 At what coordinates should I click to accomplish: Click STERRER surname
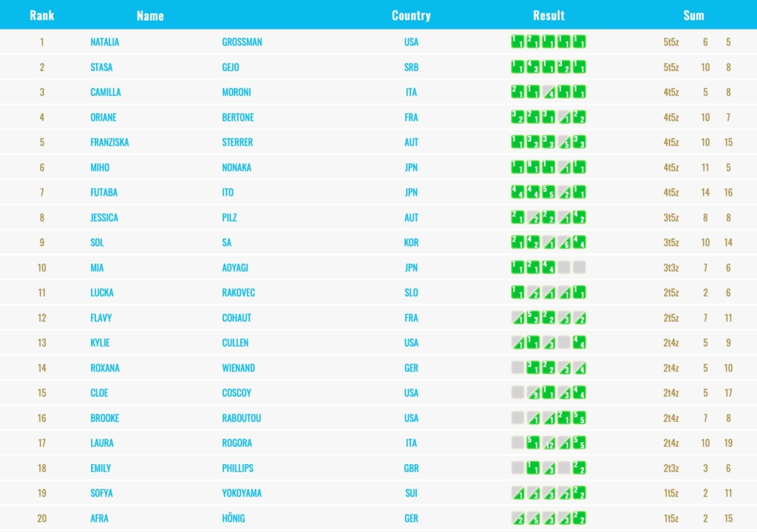pos(237,143)
